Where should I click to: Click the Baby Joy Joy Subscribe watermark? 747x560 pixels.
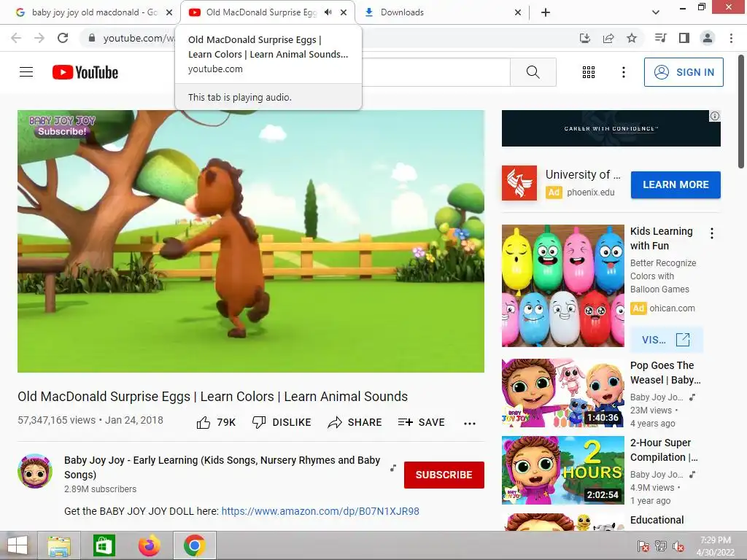(63, 126)
